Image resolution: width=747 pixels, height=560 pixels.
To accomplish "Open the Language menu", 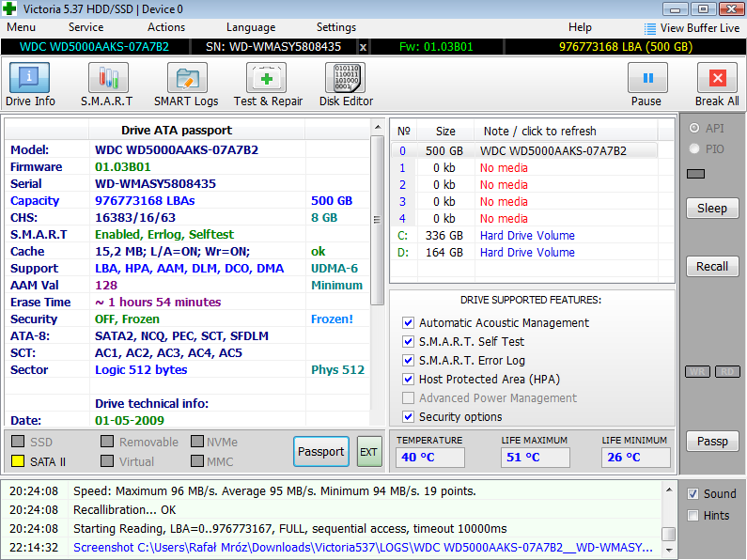I will (251, 27).
